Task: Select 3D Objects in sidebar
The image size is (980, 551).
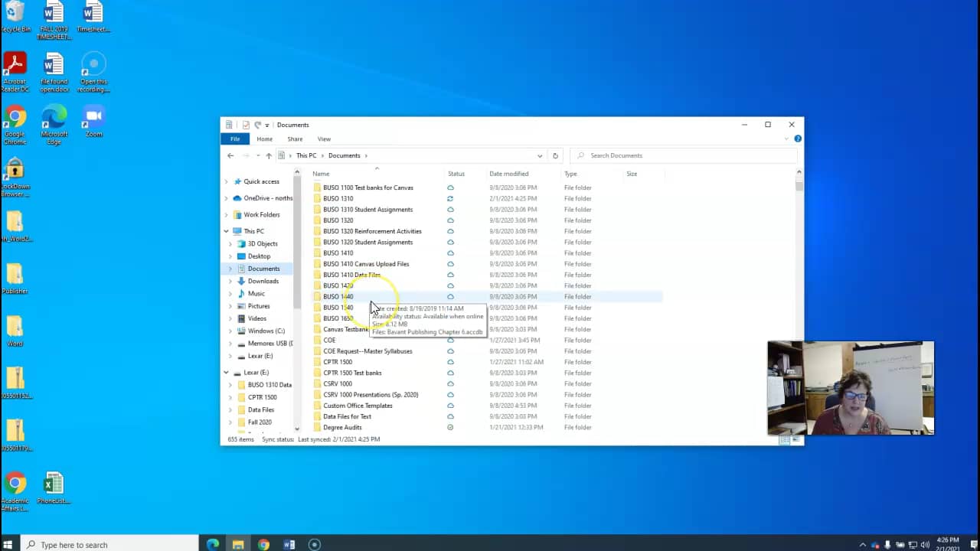Action: click(x=263, y=243)
